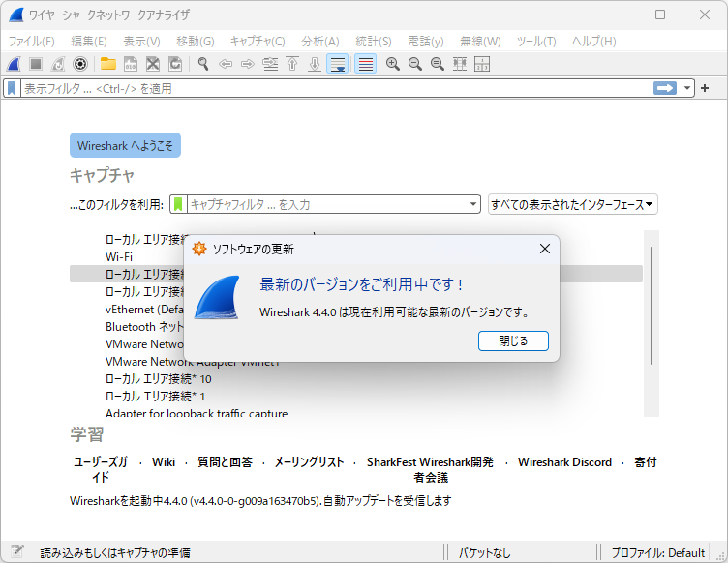Click interface list vertical scrollbar
728x563 pixels.
tap(652, 306)
